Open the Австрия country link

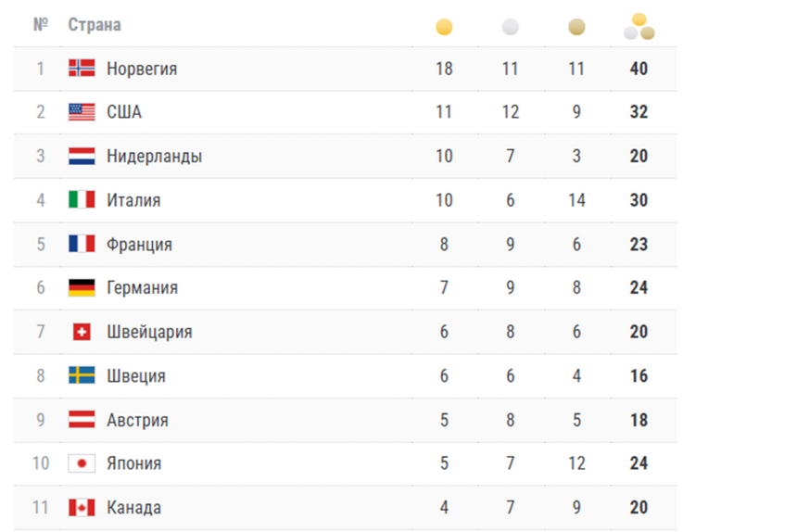click(137, 420)
